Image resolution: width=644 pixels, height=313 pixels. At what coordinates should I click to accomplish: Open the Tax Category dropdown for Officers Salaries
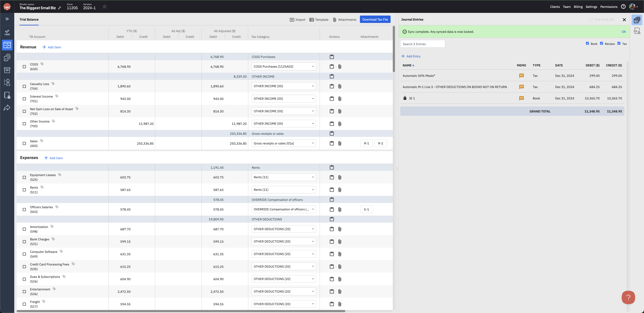pos(283,209)
